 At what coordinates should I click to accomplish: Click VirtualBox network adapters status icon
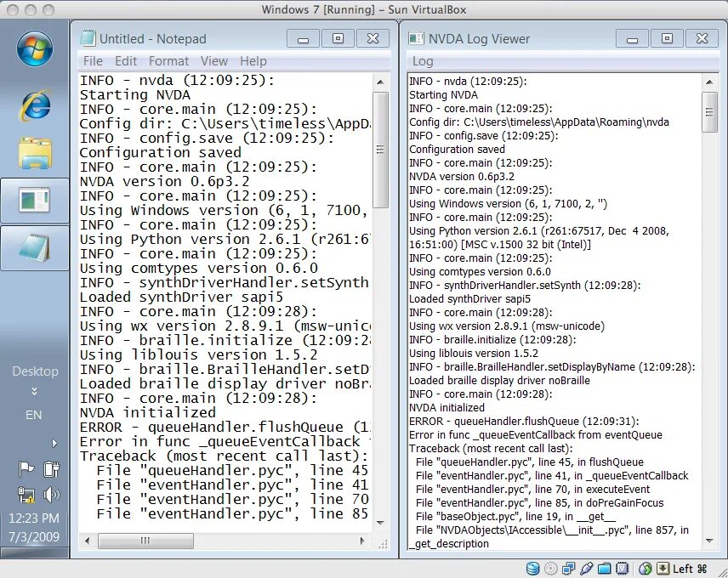tap(568, 569)
